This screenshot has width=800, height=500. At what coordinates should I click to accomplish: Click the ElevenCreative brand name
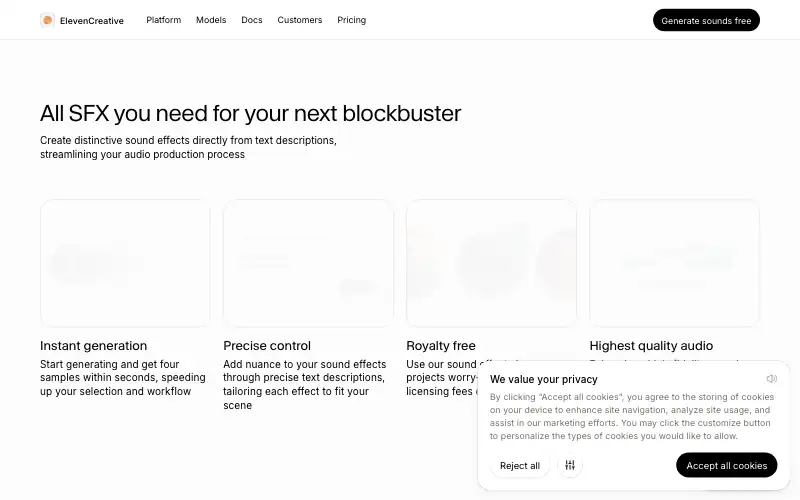[x=92, y=21]
